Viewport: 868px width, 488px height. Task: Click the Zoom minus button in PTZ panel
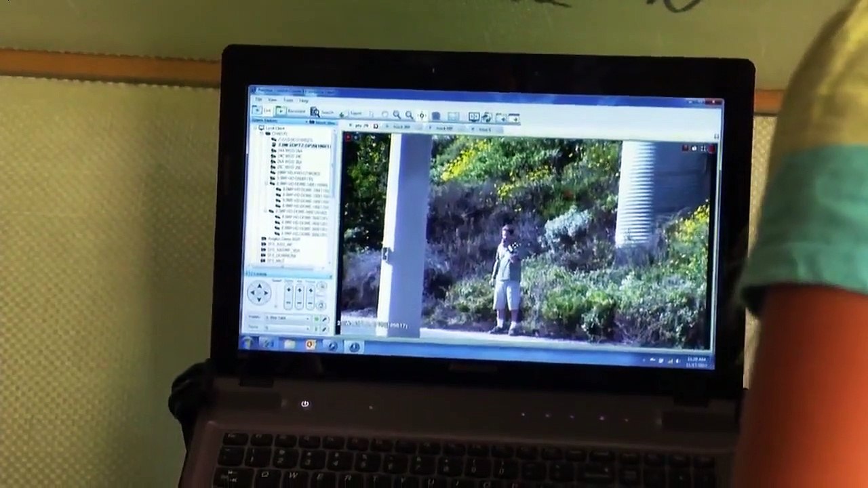tap(289, 302)
